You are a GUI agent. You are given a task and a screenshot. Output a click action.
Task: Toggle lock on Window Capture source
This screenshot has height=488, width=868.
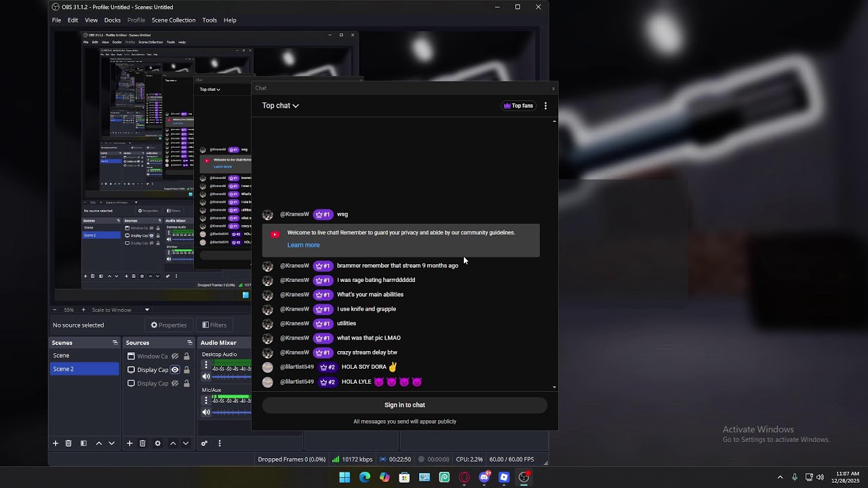coord(186,357)
